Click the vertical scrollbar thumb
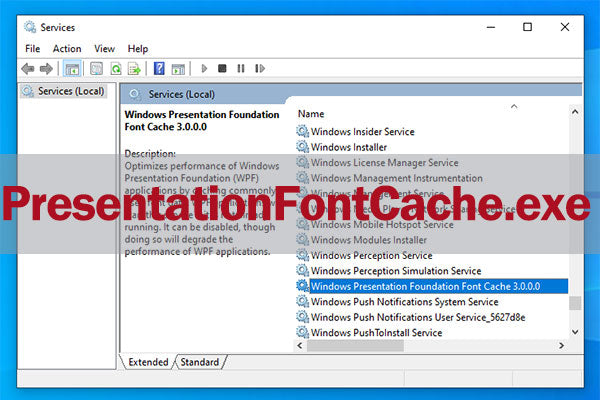 575,303
